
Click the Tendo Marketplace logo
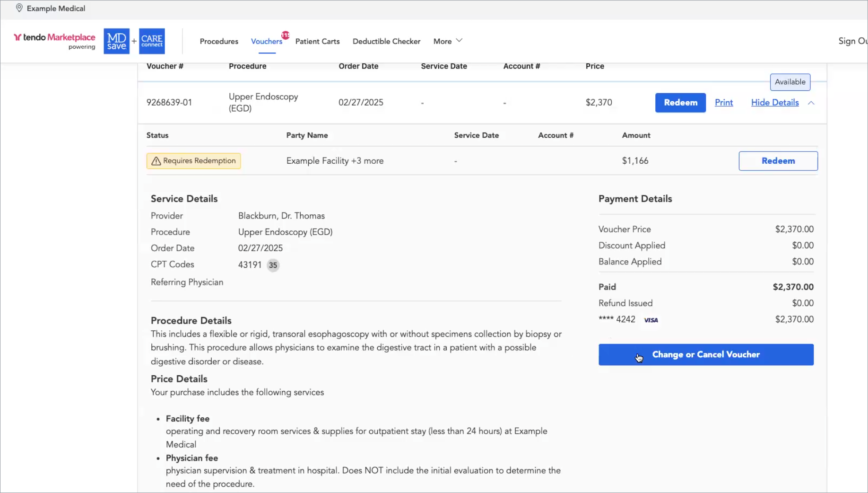pos(54,38)
